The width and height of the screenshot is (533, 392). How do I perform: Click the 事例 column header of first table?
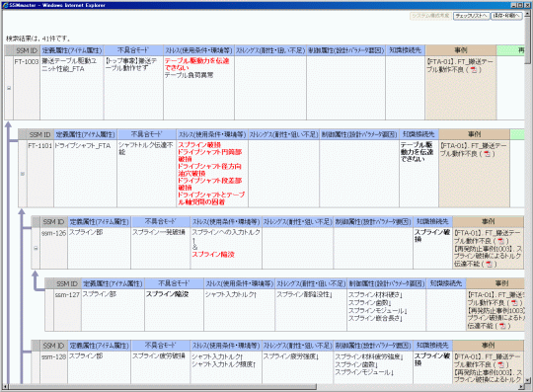coord(461,50)
